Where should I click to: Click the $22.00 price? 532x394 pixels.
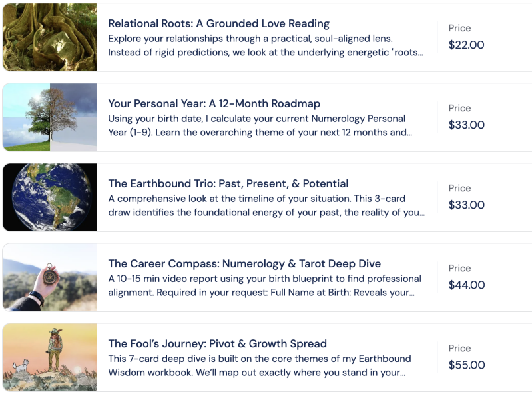(466, 45)
